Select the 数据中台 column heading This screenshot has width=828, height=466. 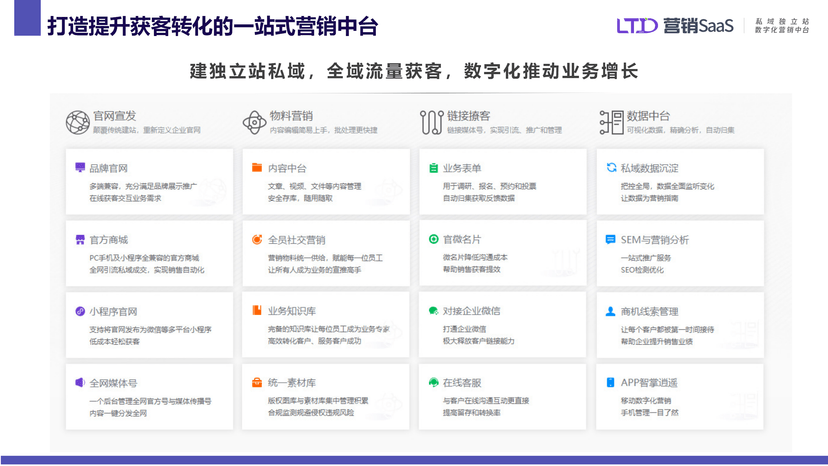click(648, 116)
